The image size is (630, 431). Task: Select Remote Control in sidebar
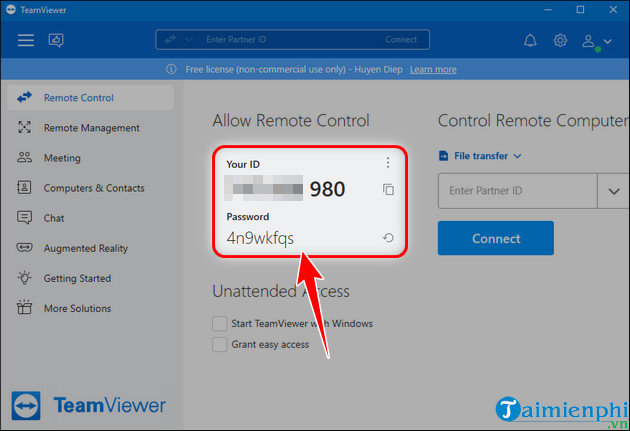coord(90,97)
